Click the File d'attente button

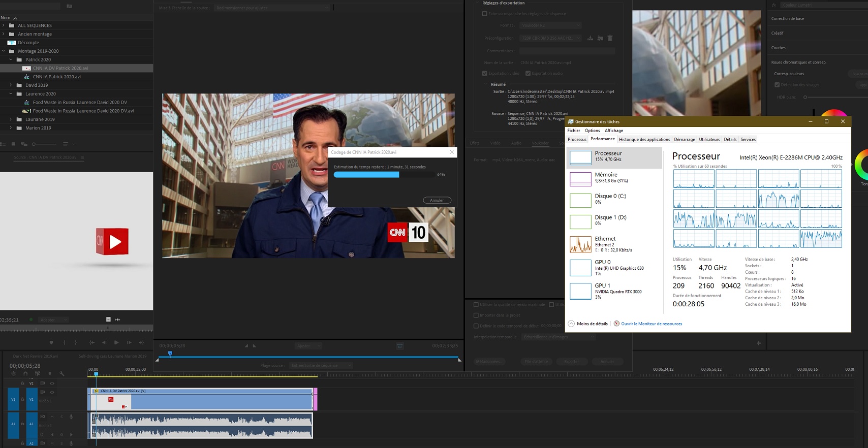536,362
